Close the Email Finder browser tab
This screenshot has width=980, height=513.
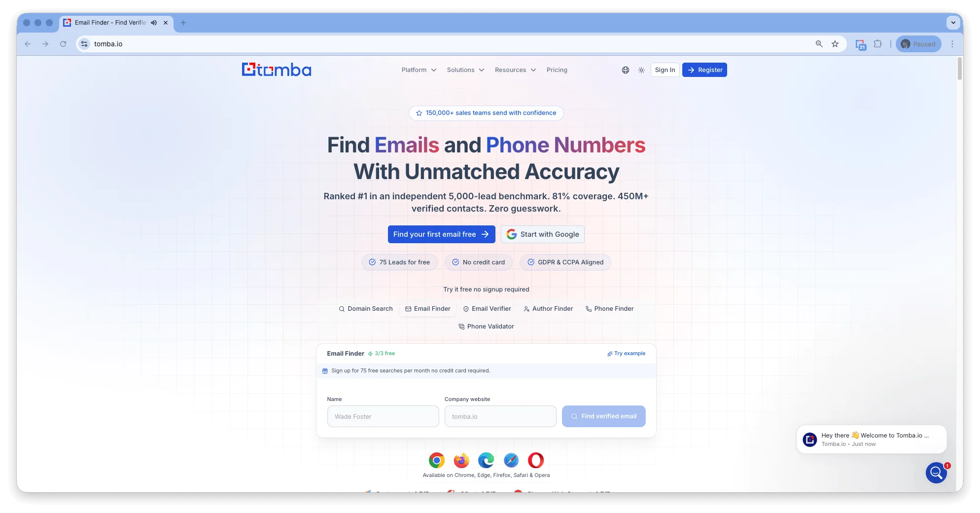pos(166,23)
